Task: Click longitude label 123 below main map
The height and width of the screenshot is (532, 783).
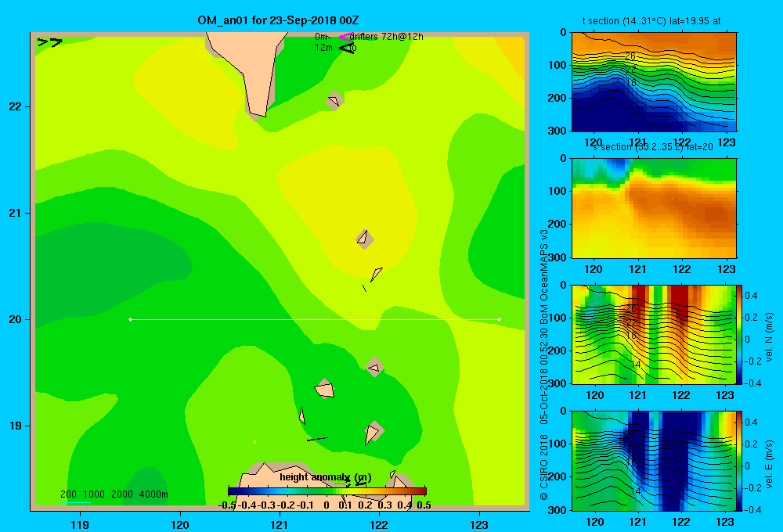Action: [x=479, y=524]
